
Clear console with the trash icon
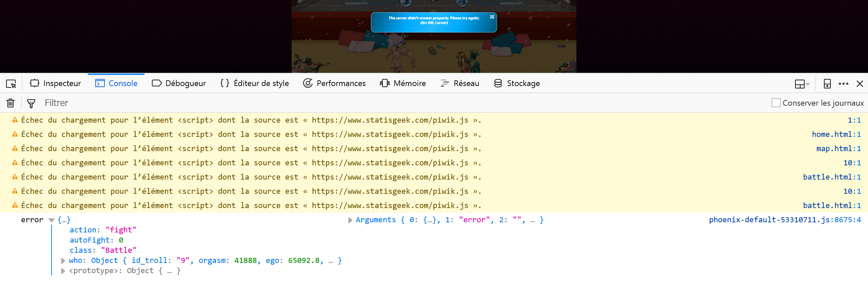point(11,103)
